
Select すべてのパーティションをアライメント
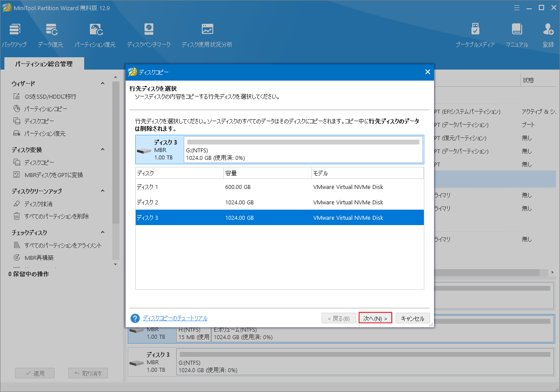58,245
